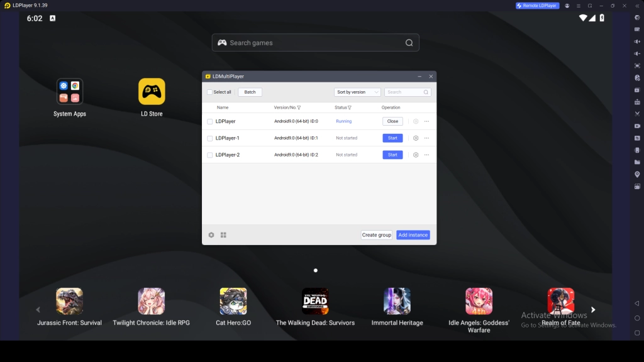Viewport: 644px width, 362px height.
Task: Check the LDPlayer instance checkbox
Action: 210,121
